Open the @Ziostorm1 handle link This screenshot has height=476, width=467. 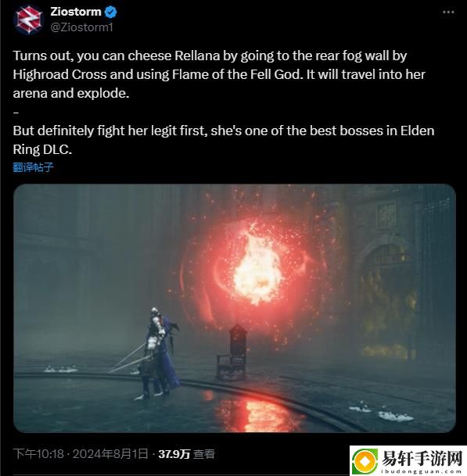(81, 27)
